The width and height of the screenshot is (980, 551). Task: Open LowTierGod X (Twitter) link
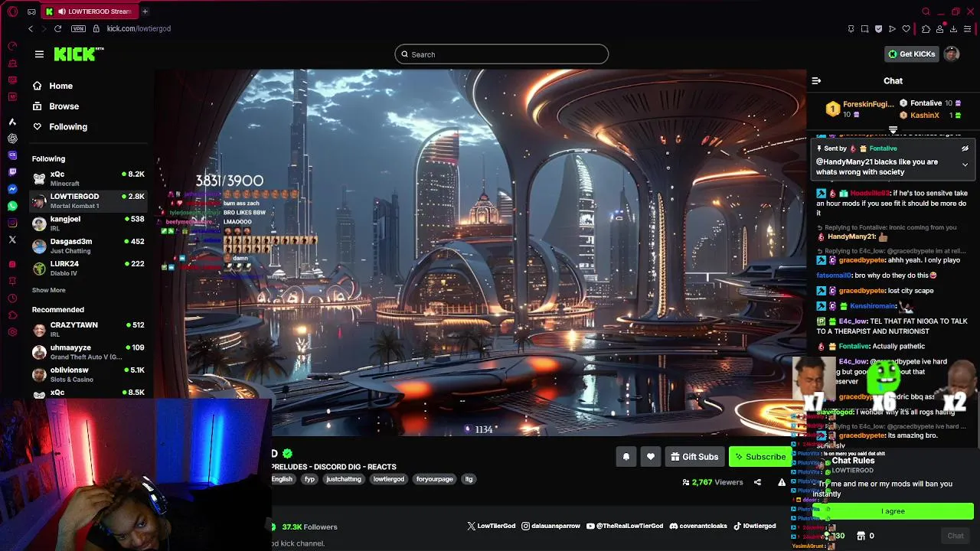click(492, 527)
